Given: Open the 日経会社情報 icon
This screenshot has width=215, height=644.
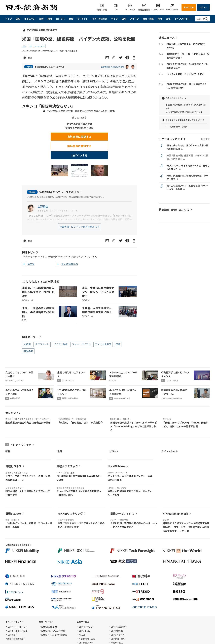Looking at the screenshot, I should click(144, 6).
